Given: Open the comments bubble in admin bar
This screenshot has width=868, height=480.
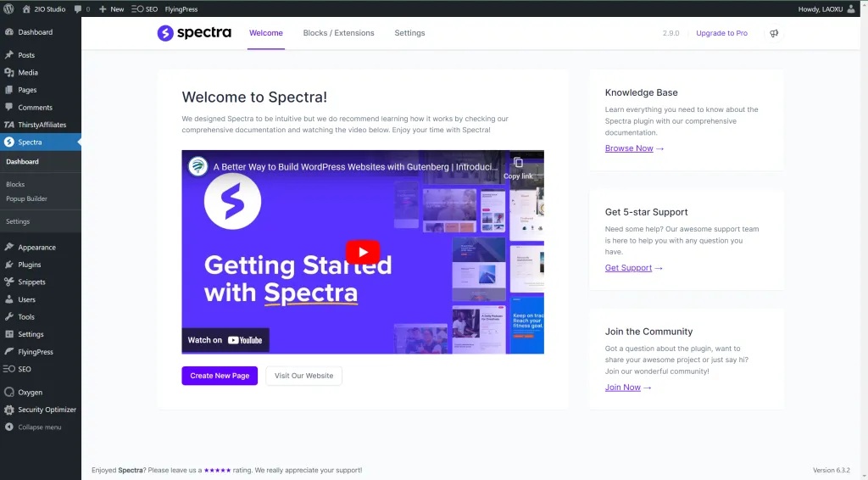Looking at the screenshot, I should (82, 8).
